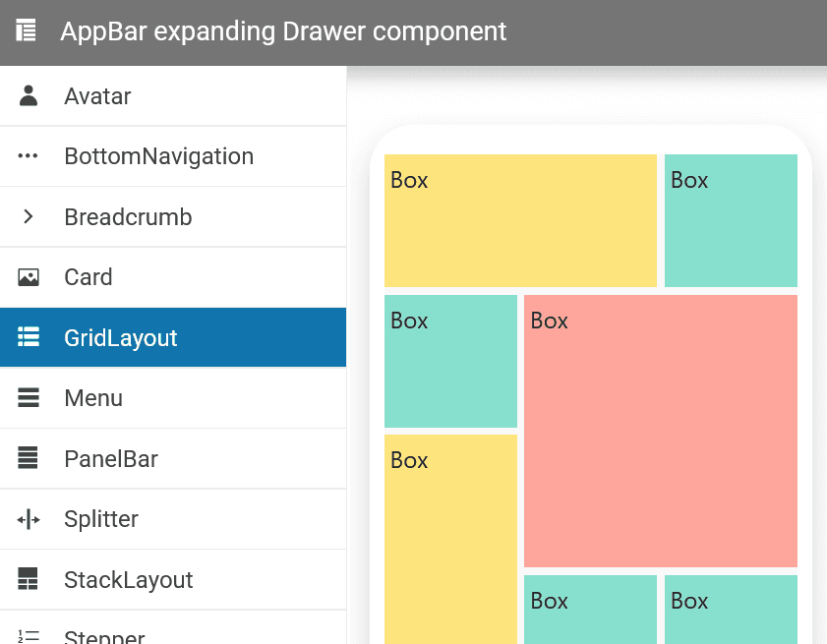Screen dimensions: 827x644
Task: Click the Splitter arrows icon
Action: point(29,519)
